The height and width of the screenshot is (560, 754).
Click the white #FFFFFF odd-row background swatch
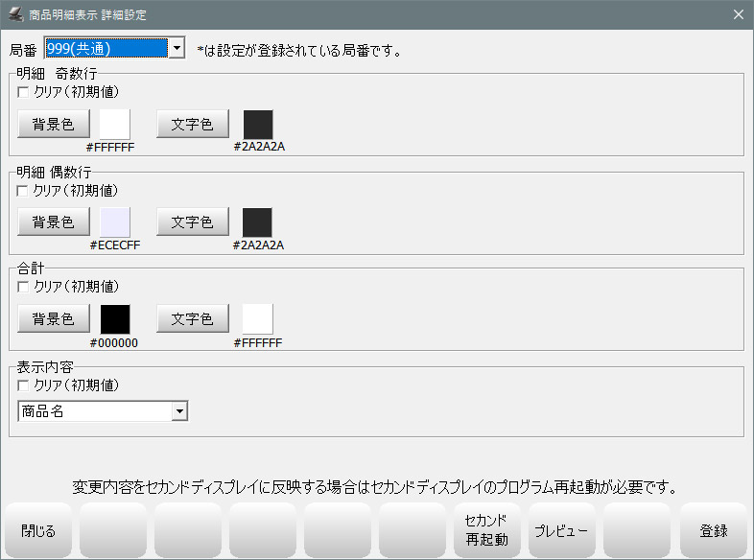coord(115,124)
